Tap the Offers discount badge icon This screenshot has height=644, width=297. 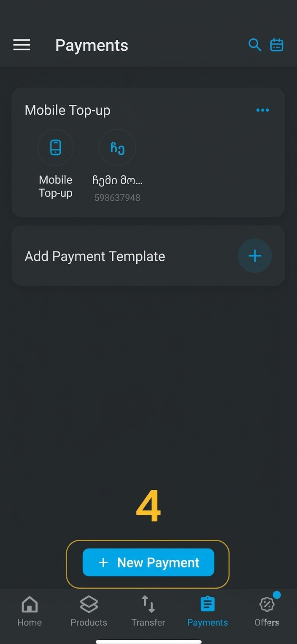[267, 605]
